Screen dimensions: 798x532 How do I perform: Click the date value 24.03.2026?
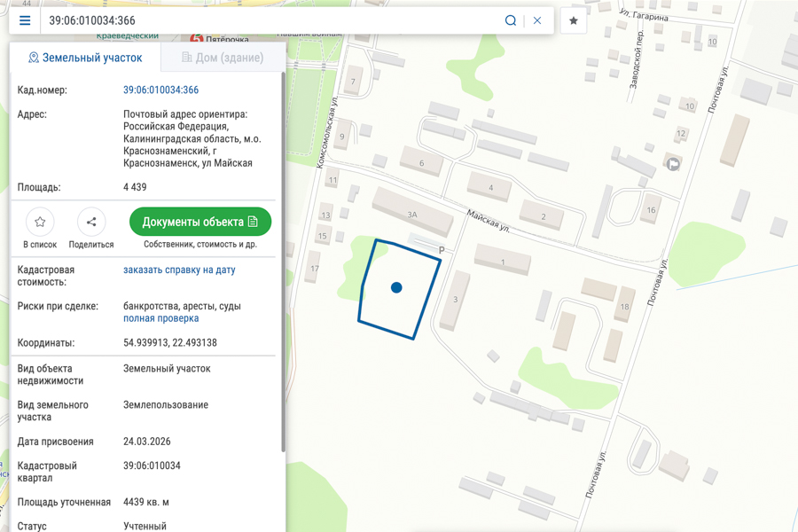pyautogui.click(x=146, y=442)
